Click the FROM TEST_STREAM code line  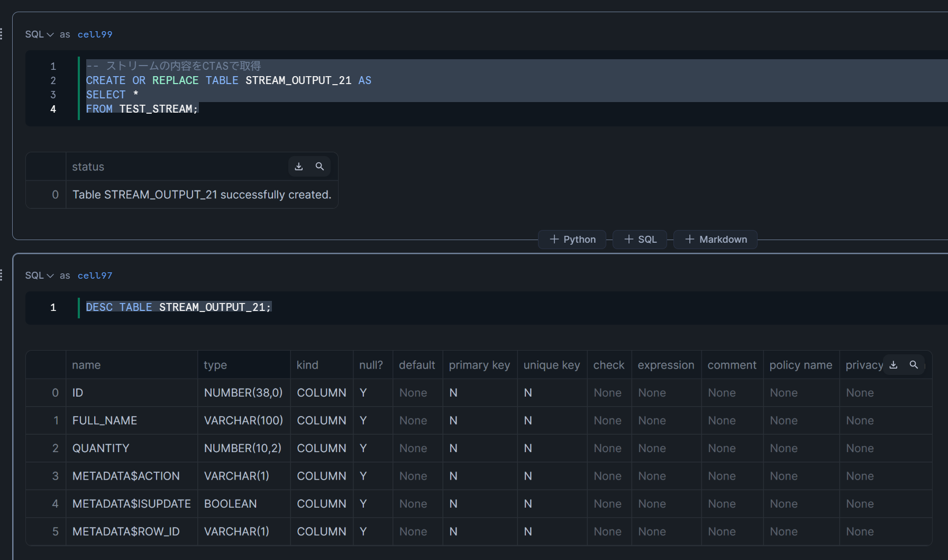142,109
